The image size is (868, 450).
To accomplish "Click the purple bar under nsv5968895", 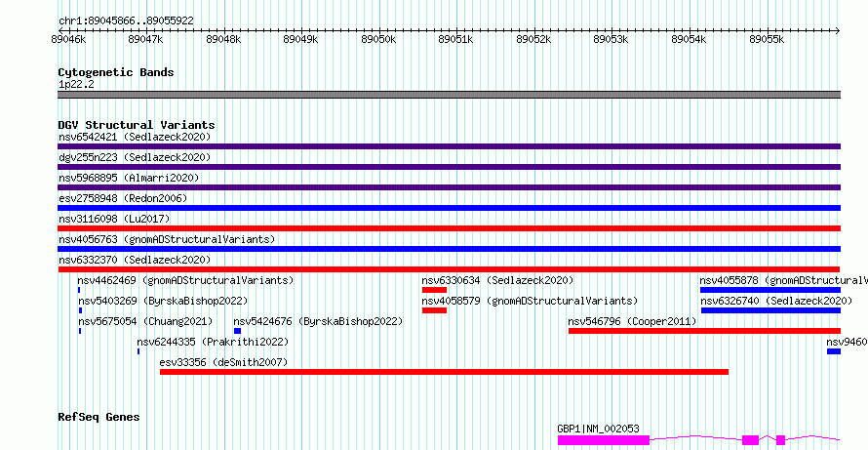I will pyautogui.click(x=449, y=187).
